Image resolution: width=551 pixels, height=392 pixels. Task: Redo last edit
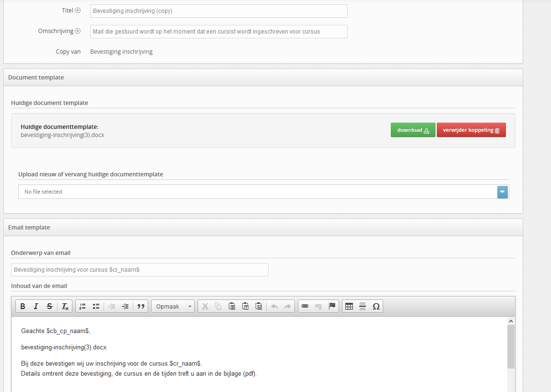pyautogui.click(x=287, y=306)
